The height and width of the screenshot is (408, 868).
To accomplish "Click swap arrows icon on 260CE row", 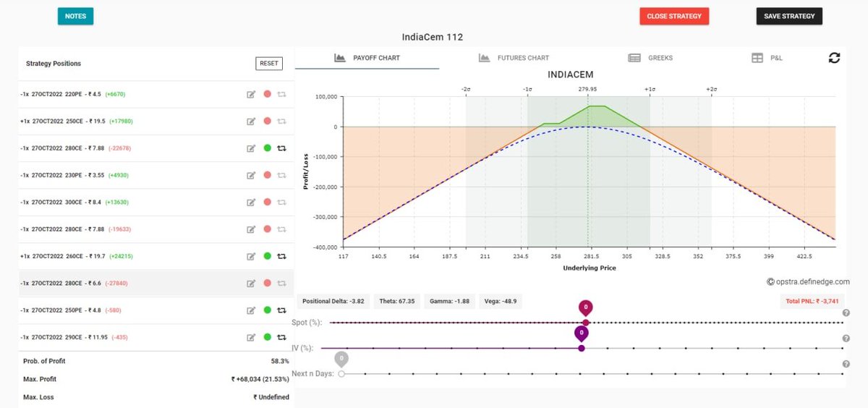I will [x=281, y=256].
